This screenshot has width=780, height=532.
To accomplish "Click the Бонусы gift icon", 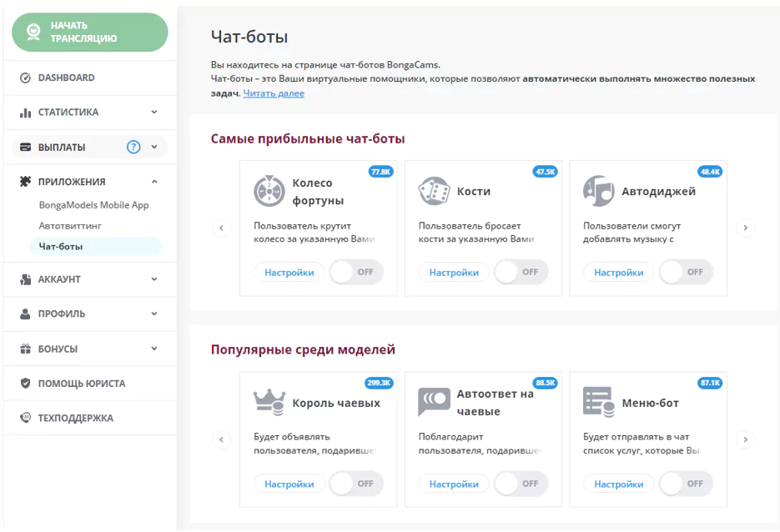I will 25,349.
